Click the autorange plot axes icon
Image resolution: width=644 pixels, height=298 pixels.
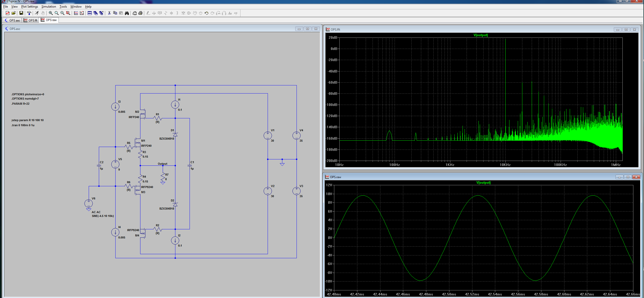[82, 13]
